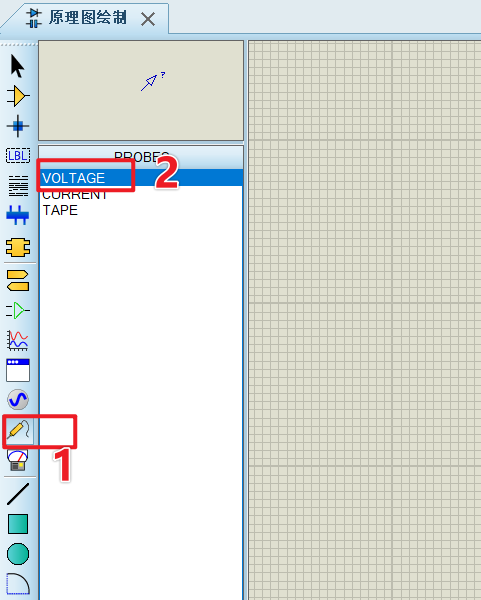Pick the Text Script tool
Viewport: 481px width, 600px height.
pyautogui.click(x=18, y=186)
